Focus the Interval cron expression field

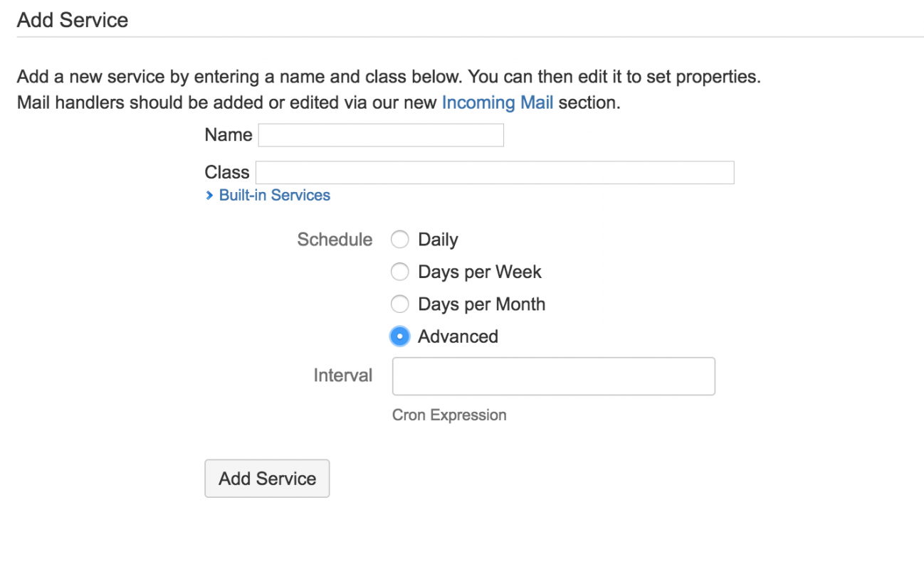coord(553,376)
